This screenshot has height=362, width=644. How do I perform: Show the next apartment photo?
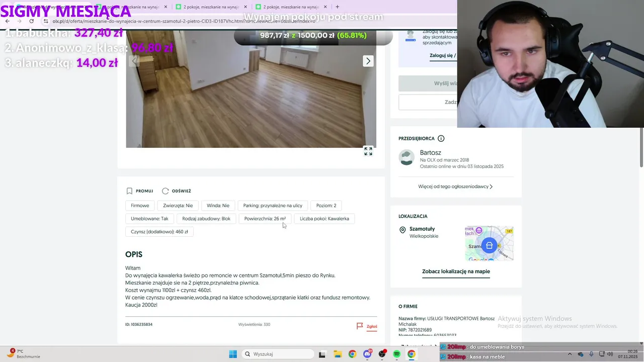[368, 61]
